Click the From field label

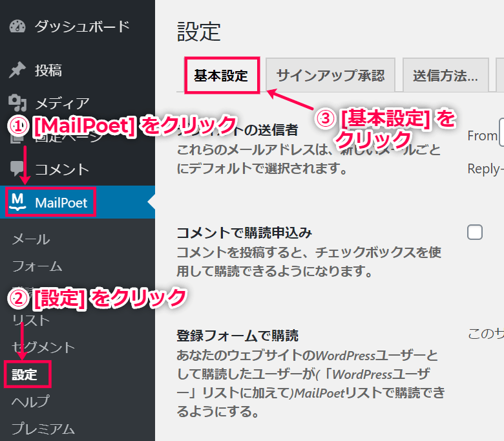(483, 136)
